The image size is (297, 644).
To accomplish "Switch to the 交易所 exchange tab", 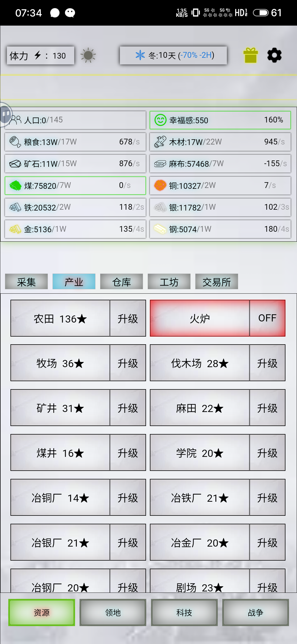I will (217, 282).
